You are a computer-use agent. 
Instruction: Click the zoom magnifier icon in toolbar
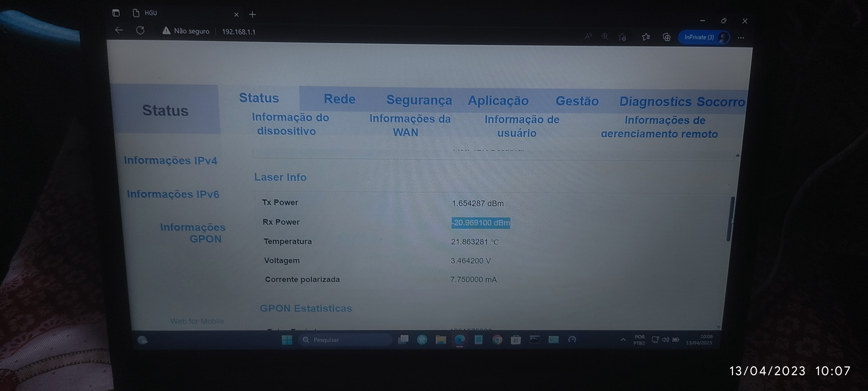click(605, 36)
